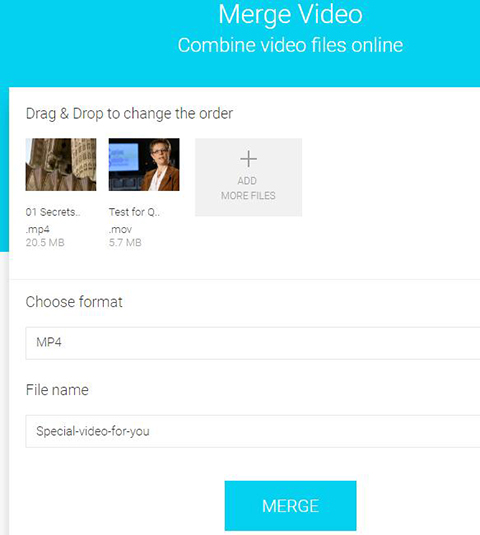This screenshot has width=480, height=535.
Task: Click the "20.5 MB" file size text
Action: 45,243
